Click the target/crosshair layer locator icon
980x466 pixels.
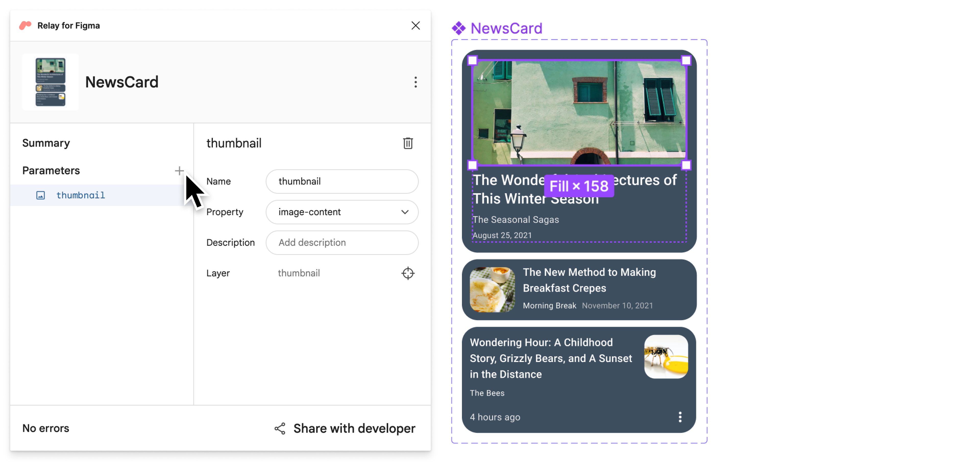[408, 273]
